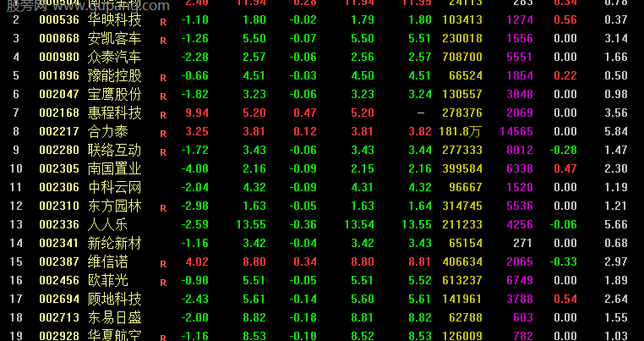Select stock name 联络互动

click(x=115, y=150)
